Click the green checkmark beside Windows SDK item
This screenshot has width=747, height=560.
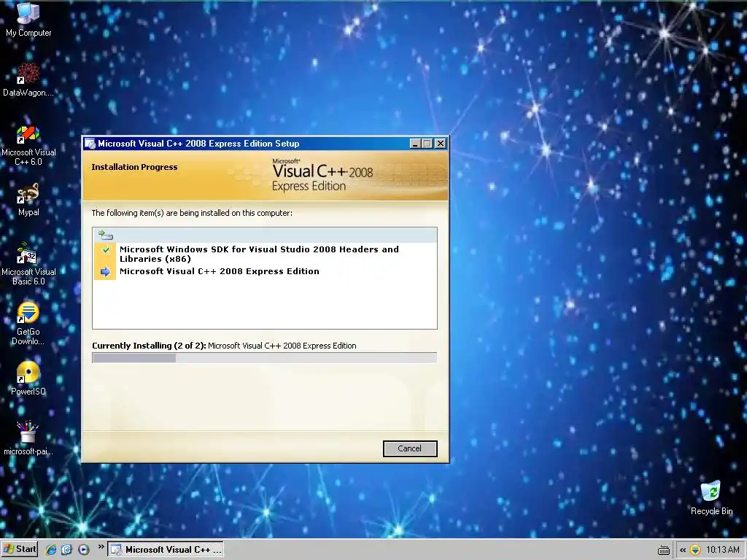[x=105, y=249]
